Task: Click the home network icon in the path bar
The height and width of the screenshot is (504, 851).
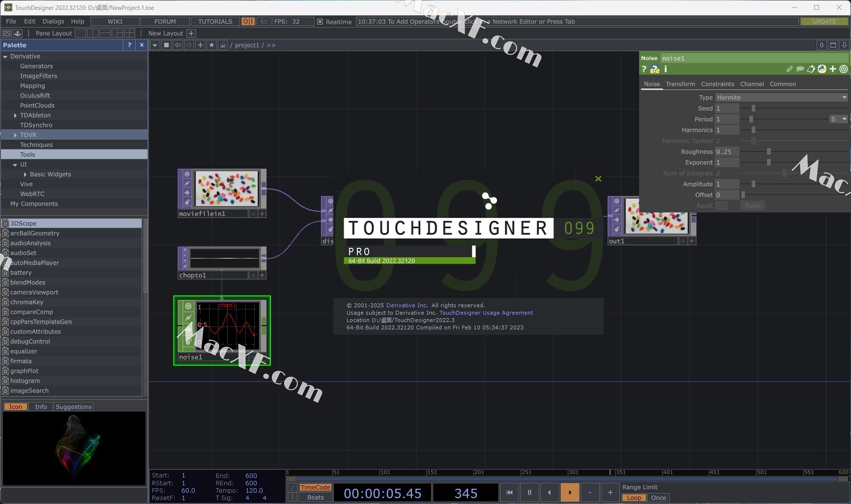Action: click(223, 45)
